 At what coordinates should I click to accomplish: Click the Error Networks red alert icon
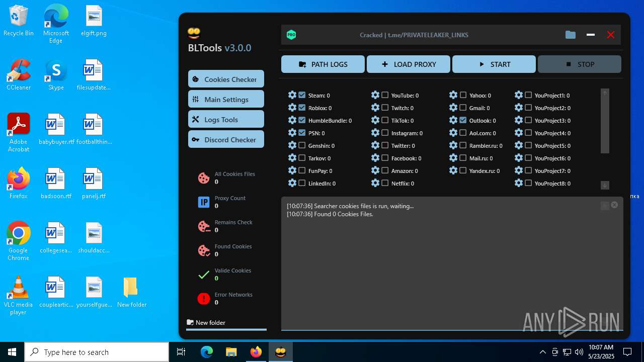[x=204, y=299]
